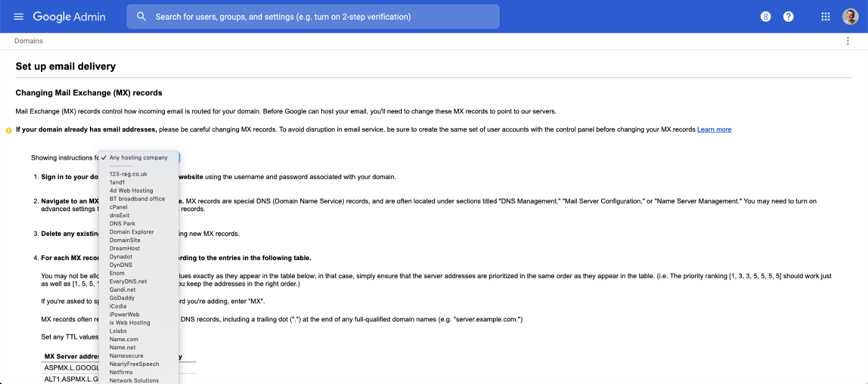Select Dynadot from the list
This screenshot has height=384, width=868.
coord(121,256)
